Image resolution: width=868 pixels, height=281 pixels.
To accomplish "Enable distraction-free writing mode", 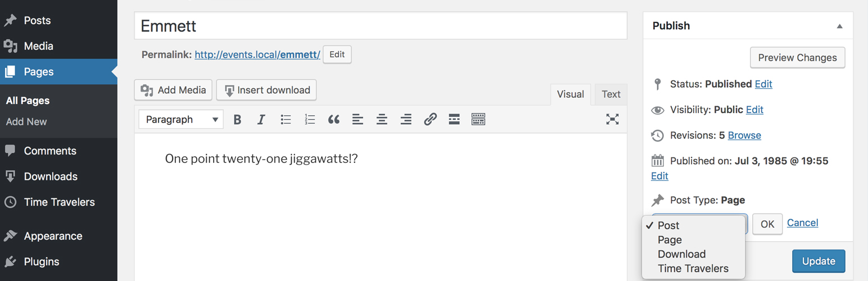I will pos(612,119).
